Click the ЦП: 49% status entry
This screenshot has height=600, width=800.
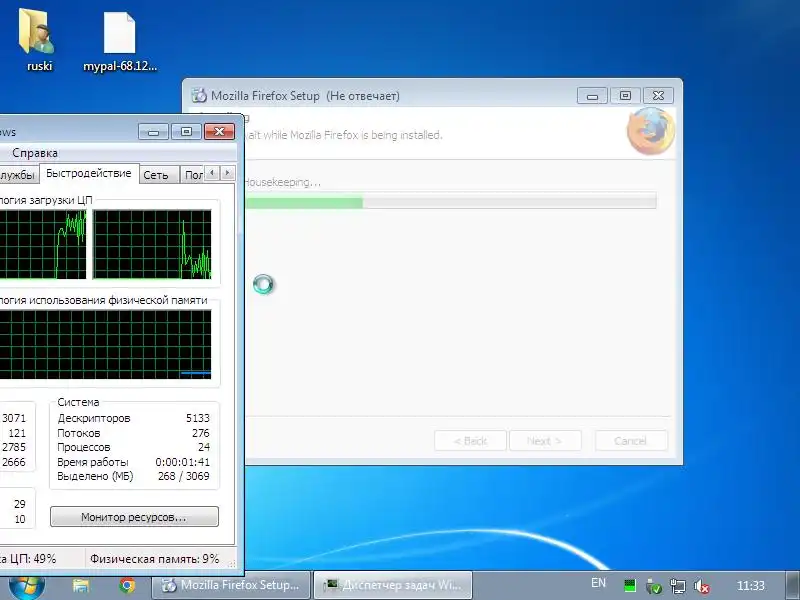point(28,559)
